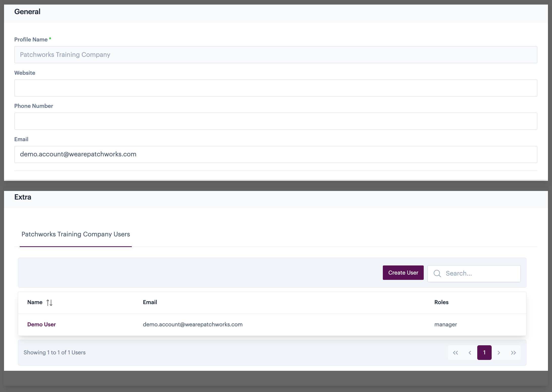Click the Email column header

tap(150, 302)
